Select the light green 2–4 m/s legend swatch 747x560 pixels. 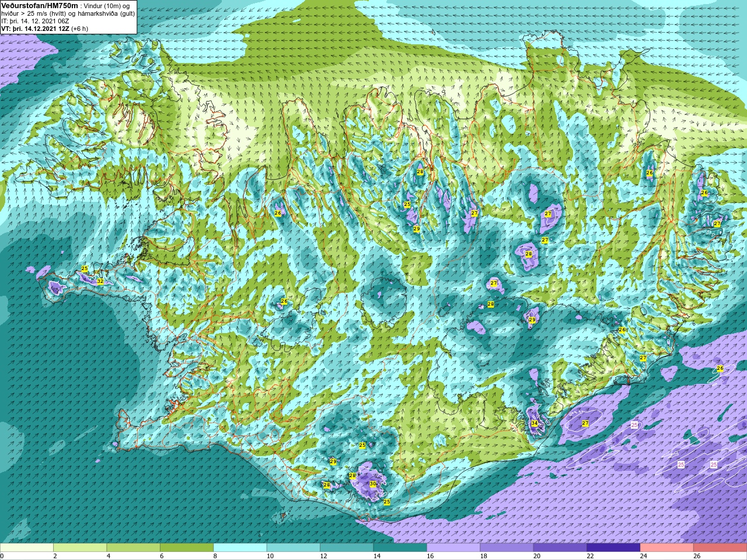[80, 547]
